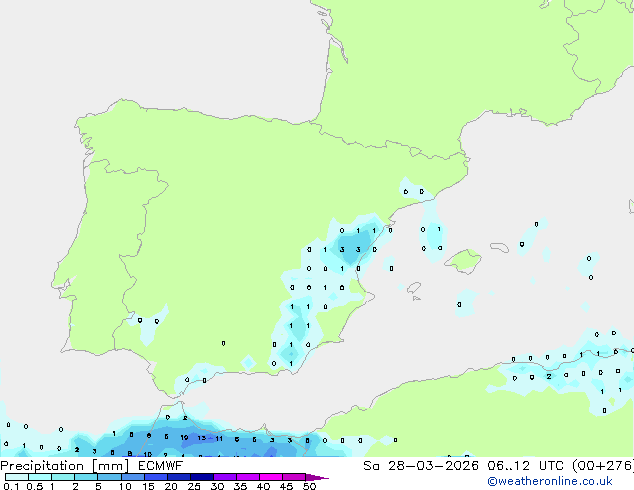Select the 45–50 mm legend color swatch
This screenshot has width=634, height=490.
294,477
